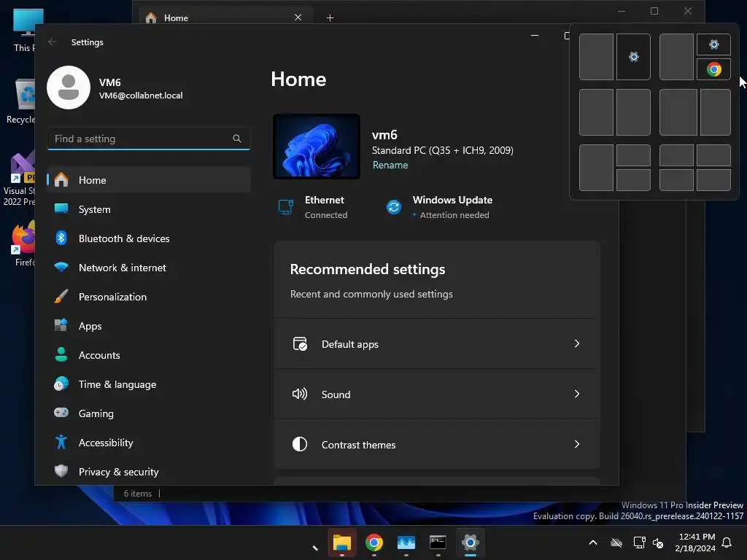Image resolution: width=747 pixels, height=560 pixels.
Task: Expand Contrast themes chevron
Action: point(577,445)
